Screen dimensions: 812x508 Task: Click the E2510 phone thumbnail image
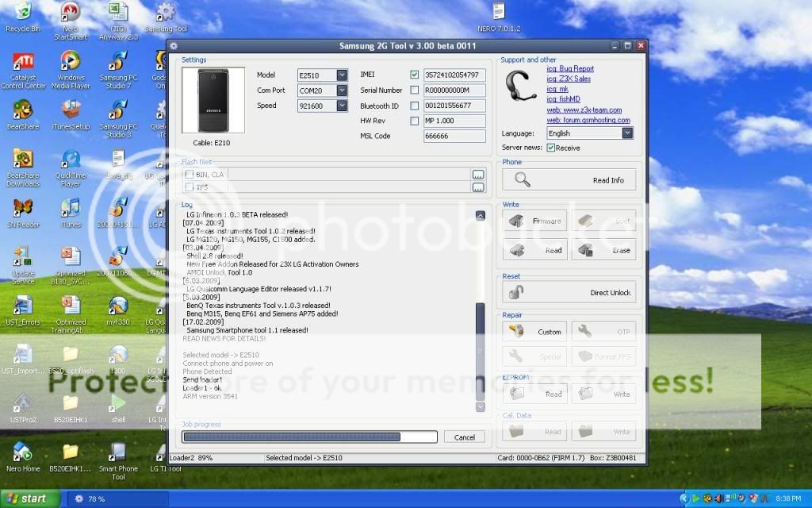213,101
